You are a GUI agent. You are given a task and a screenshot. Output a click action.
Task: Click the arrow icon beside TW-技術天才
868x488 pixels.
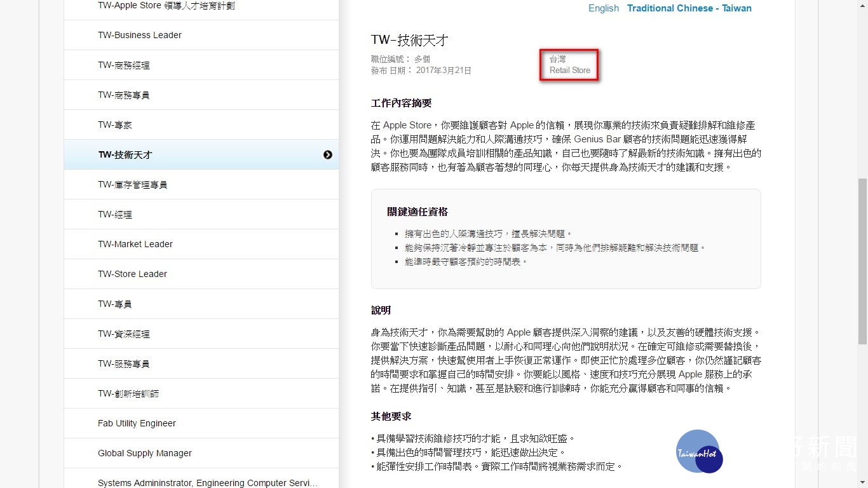(x=327, y=154)
